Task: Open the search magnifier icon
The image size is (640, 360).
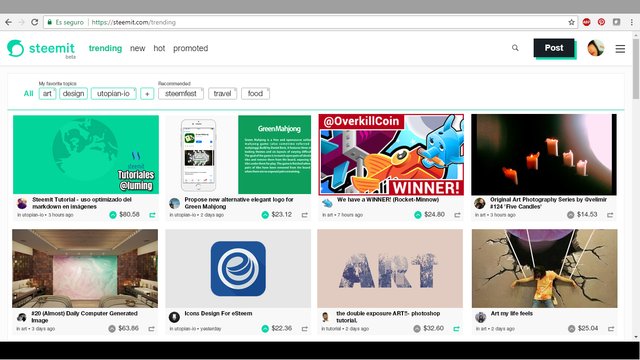Action: click(515, 48)
